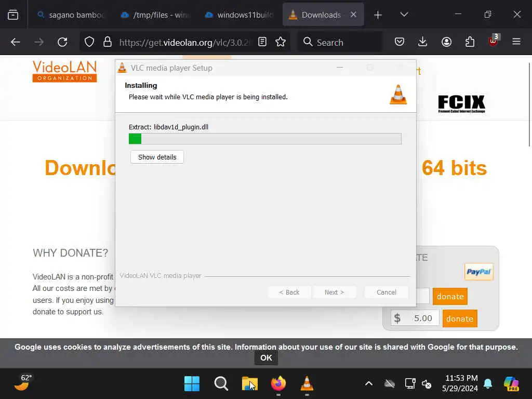
Task: Reload the page with the refresh icon
Action: (x=62, y=42)
